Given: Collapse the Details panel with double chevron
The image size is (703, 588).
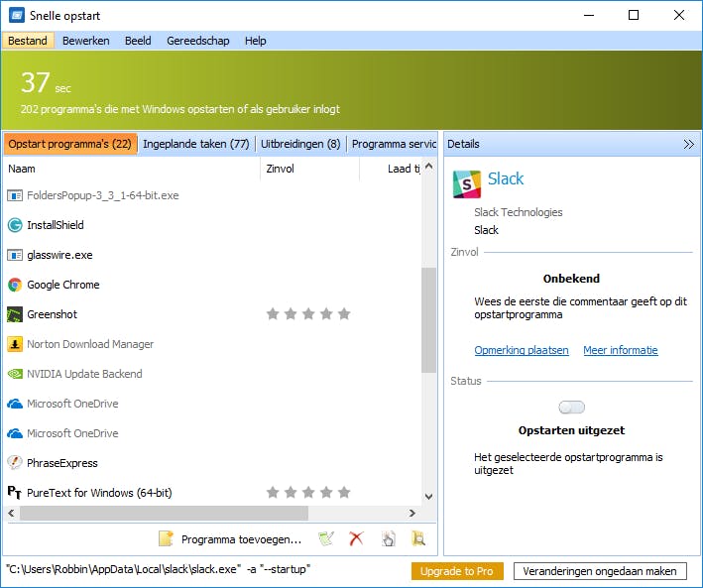Looking at the screenshot, I should 689,144.
